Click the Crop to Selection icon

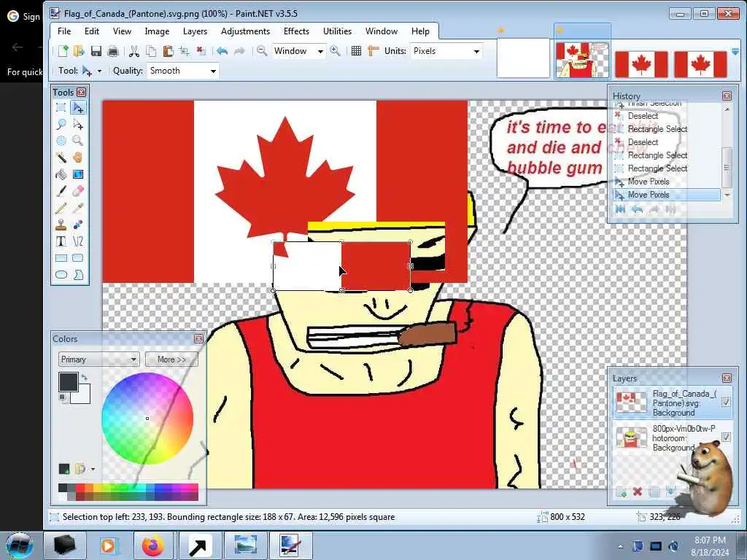[x=185, y=51]
